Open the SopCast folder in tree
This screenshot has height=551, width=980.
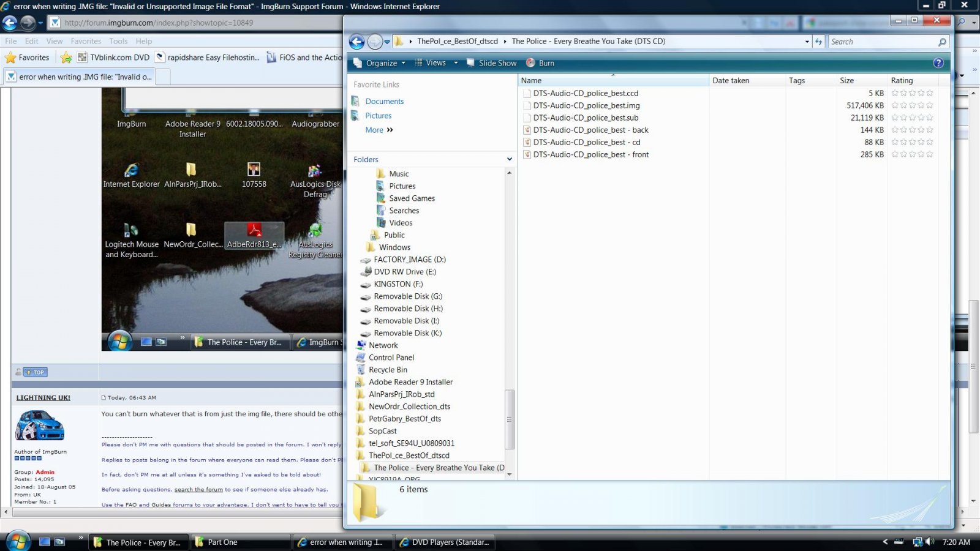coord(382,431)
